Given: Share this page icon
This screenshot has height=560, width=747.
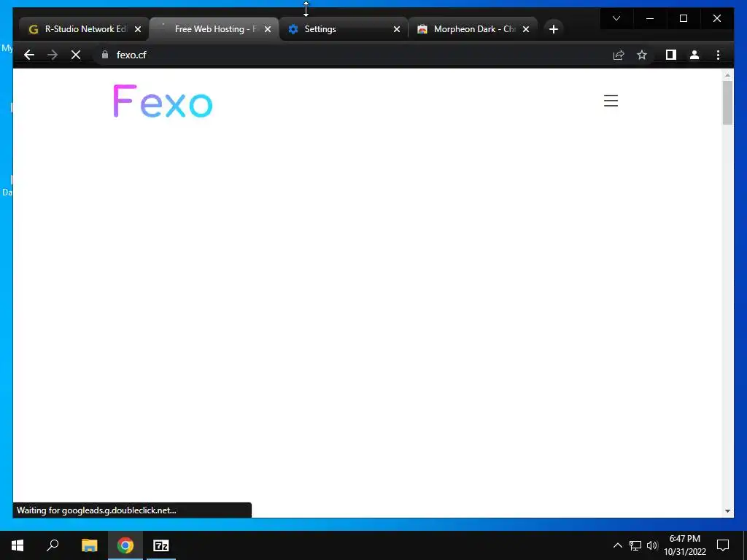Looking at the screenshot, I should tap(619, 55).
